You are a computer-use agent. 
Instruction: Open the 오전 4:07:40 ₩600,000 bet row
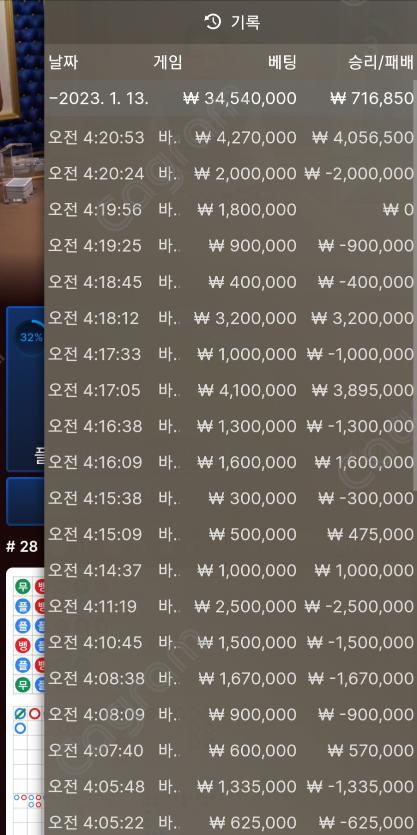(231, 751)
